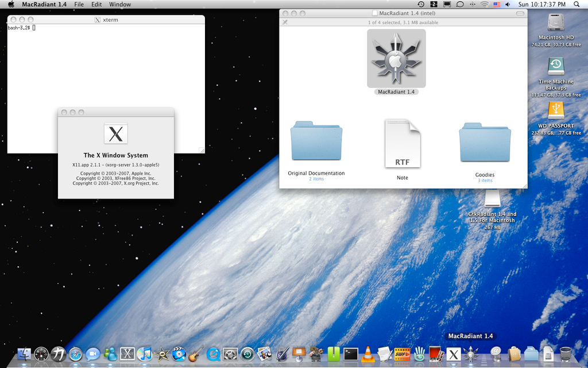Open Spotlight search in the menu bar
588x368 pixels.
(x=577, y=5)
